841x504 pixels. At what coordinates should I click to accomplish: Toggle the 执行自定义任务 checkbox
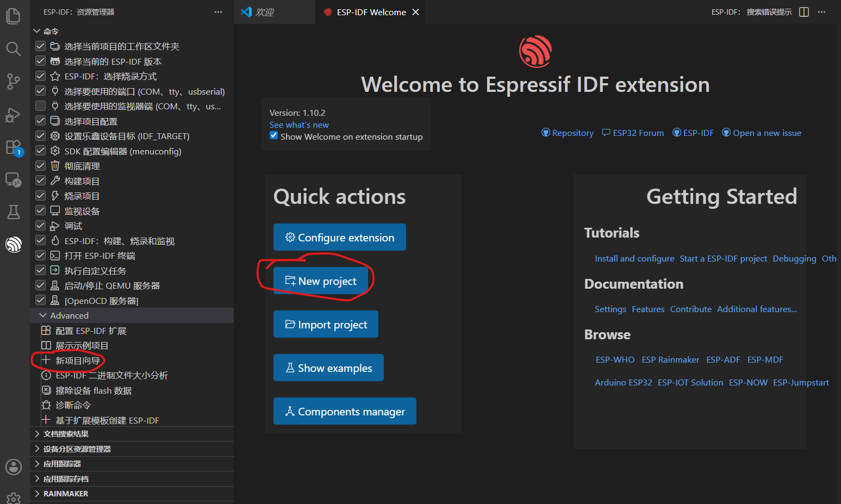point(40,271)
